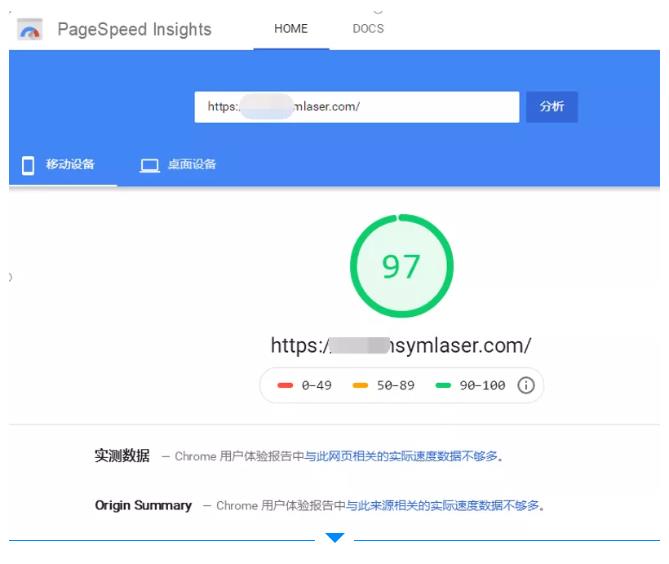The width and height of the screenshot is (669, 564).
Task: Click the orange 50-89 legend marker
Action: [x=360, y=386]
